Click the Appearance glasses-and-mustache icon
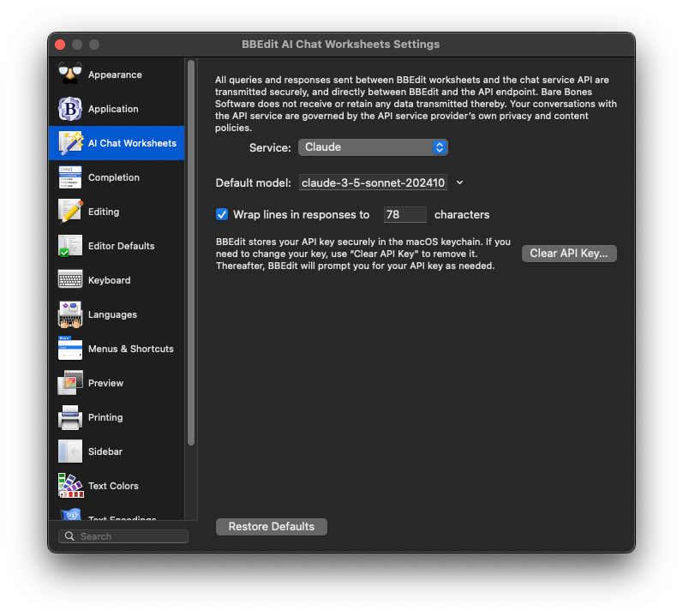 (70, 74)
